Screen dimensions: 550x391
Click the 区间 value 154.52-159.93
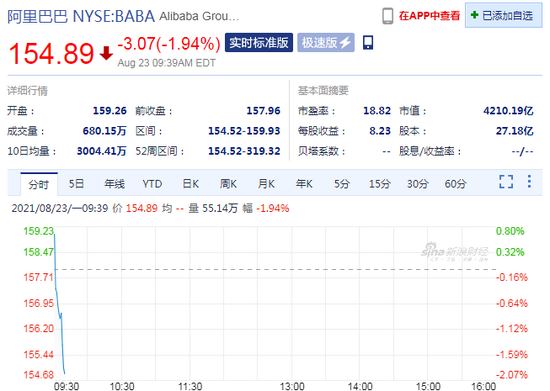click(x=244, y=131)
